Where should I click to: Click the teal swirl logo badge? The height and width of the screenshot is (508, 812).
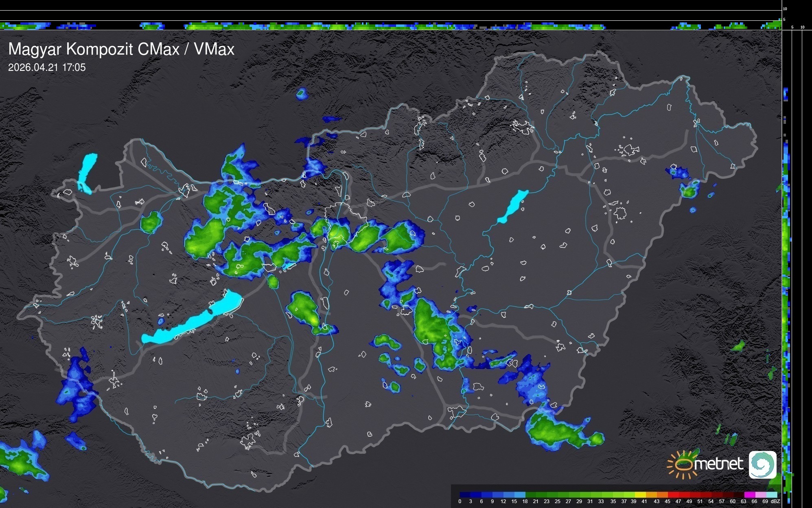click(762, 464)
